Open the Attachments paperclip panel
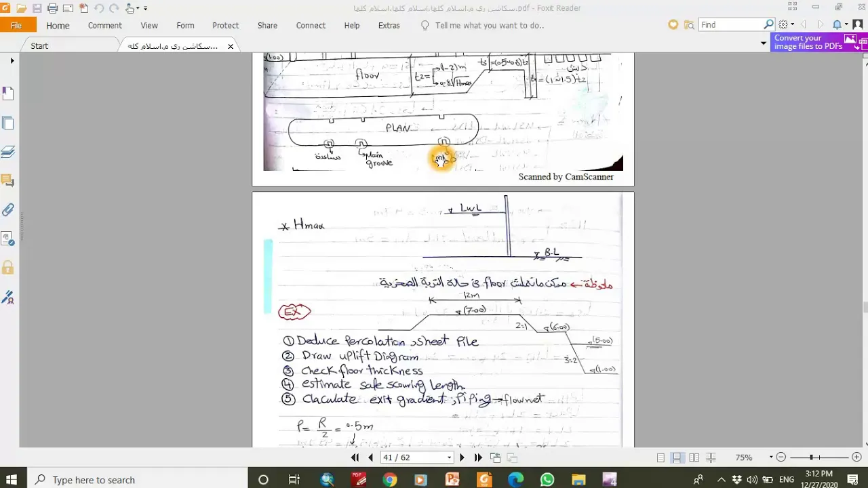 (8, 210)
